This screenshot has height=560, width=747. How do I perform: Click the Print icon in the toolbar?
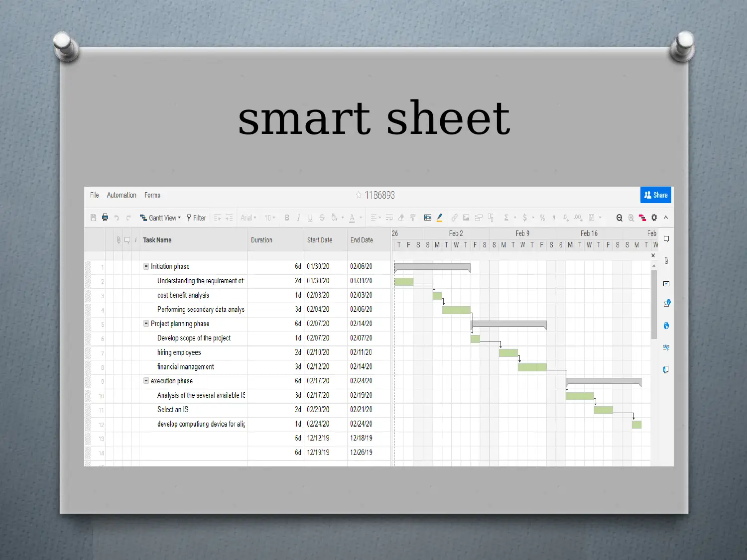coord(105,218)
